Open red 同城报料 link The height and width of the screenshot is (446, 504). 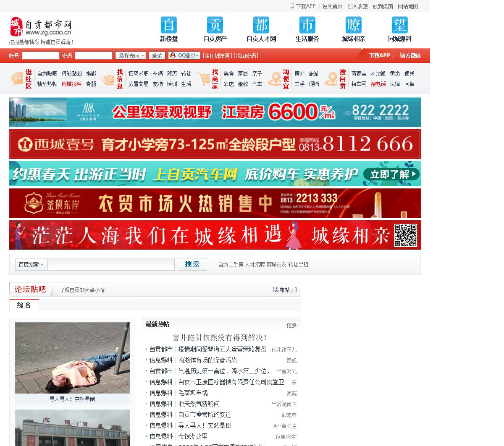[x=71, y=84]
